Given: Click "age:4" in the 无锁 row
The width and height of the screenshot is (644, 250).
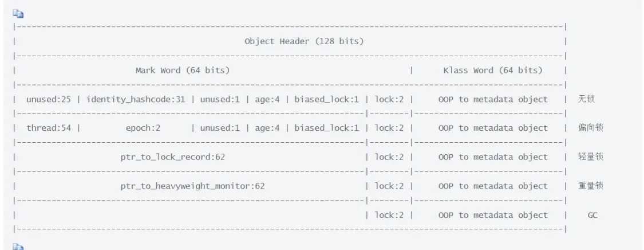Looking at the screenshot, I should click(270, 99).
